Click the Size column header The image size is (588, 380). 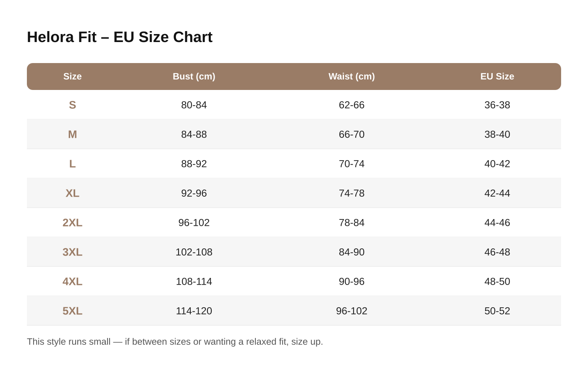coord(72,77)
